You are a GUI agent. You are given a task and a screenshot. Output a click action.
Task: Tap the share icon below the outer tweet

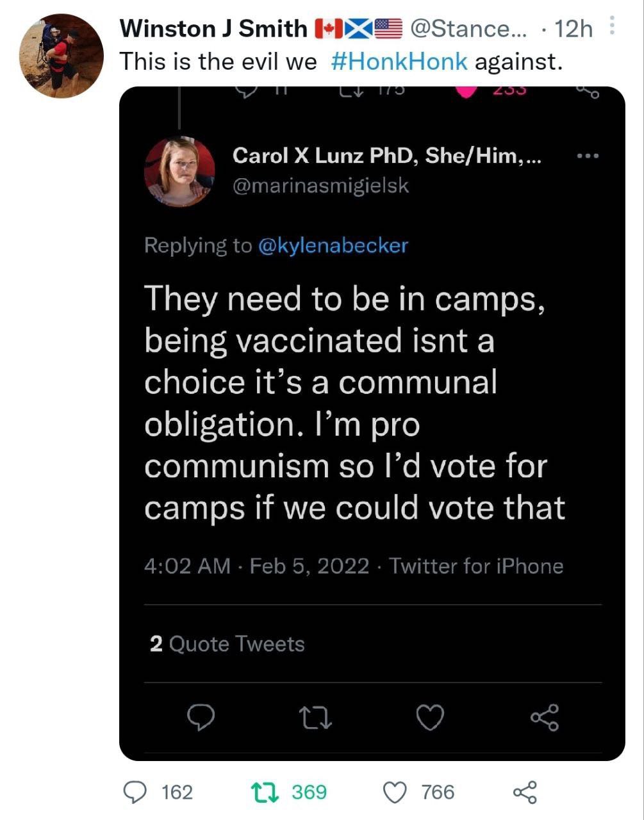(525, 792)
